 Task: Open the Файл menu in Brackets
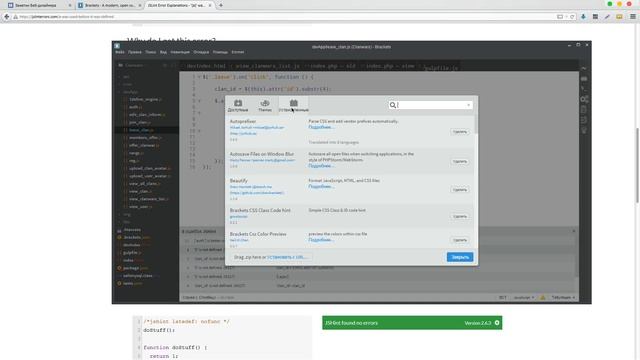(x=120, y=52)
